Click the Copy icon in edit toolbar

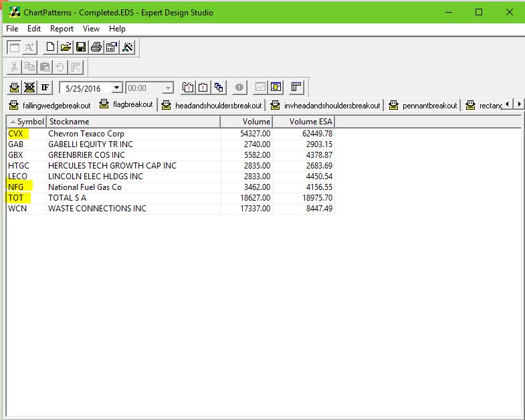(x=29, y=68)
